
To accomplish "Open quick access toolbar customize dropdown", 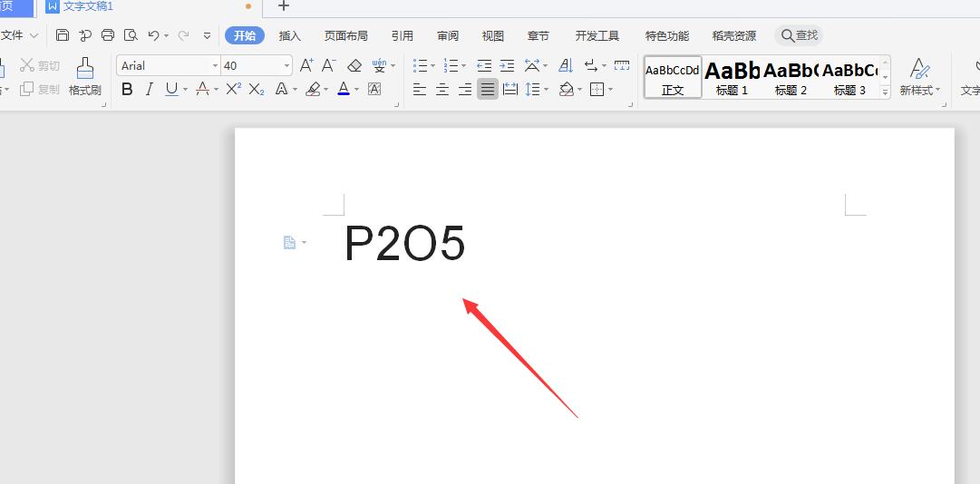I will tap(208, 36).
